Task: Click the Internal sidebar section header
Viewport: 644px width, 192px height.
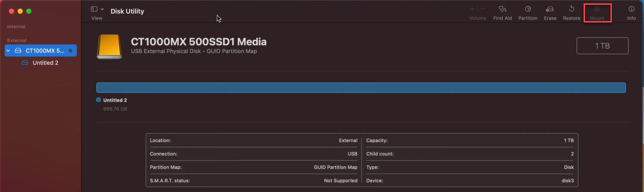Action: (16, 26)
